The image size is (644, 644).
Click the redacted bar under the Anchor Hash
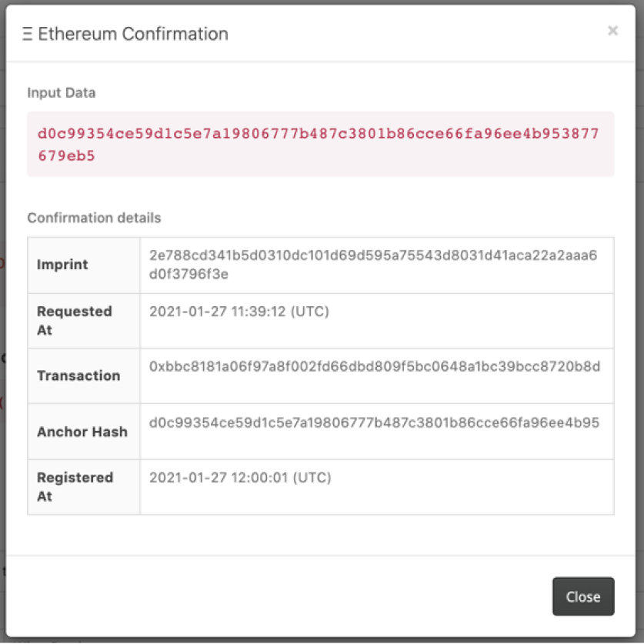point(195,442)
